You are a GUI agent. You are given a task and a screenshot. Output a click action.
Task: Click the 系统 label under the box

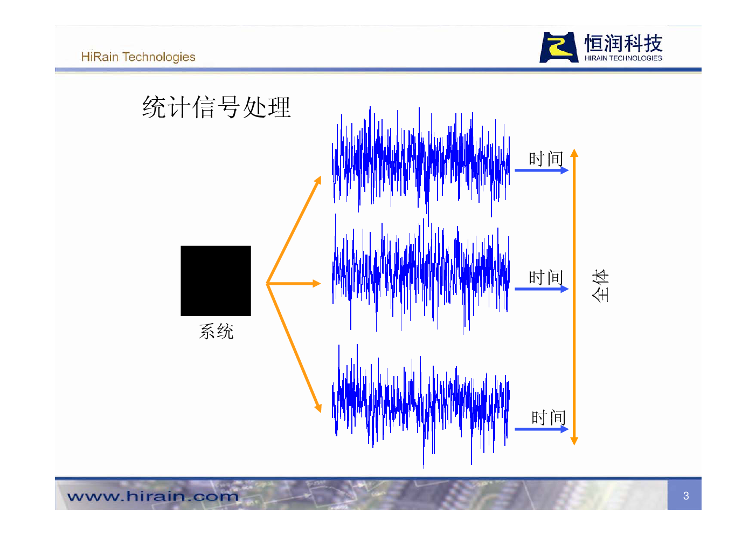[216, 331]
